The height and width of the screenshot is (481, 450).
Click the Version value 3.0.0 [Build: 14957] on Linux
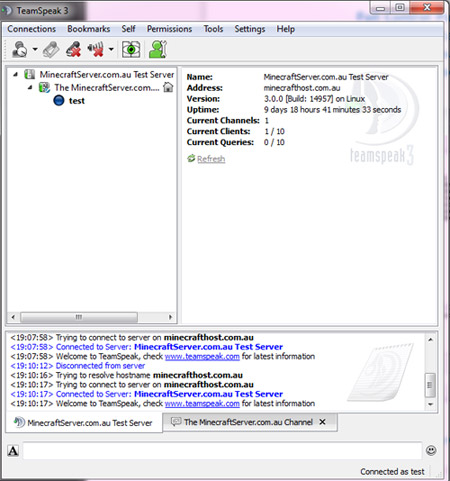tap(314, 99)
